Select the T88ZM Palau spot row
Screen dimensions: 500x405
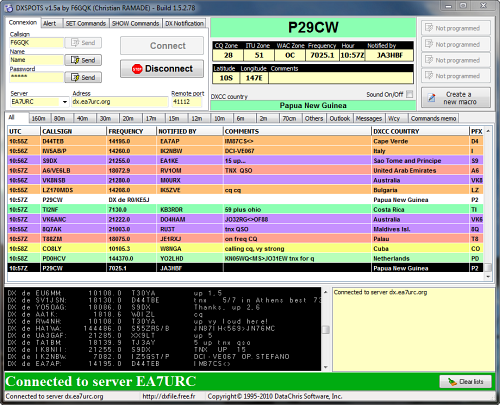[245, 239]
